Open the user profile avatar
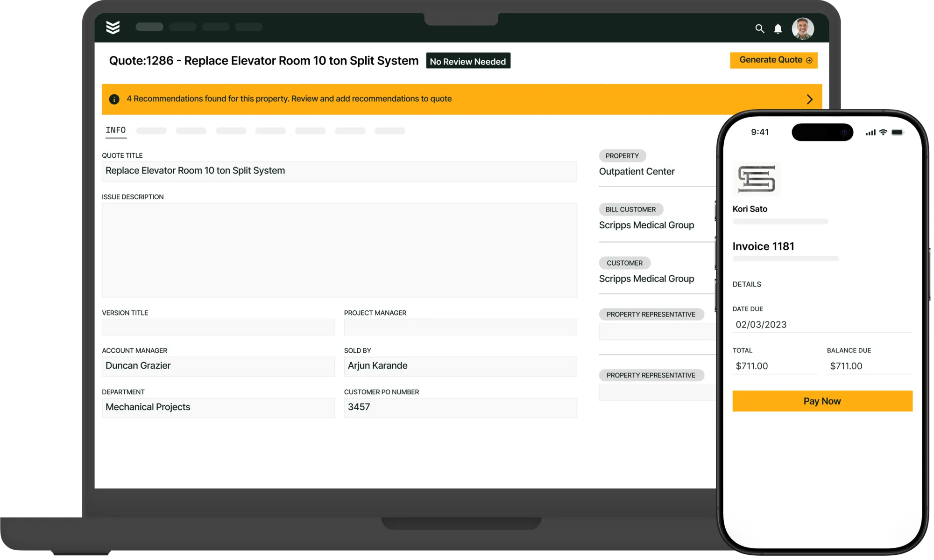The image size is (934, 560). coord(803,28)
